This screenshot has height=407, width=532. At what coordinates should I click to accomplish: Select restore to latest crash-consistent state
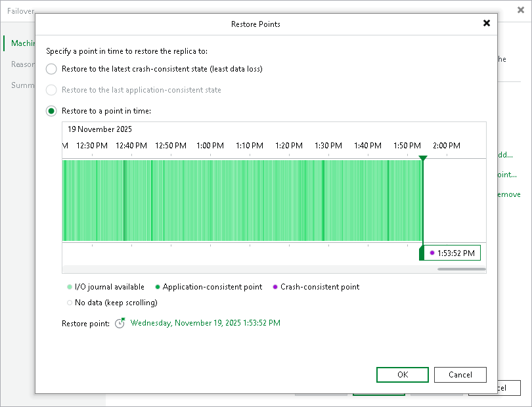coord(51,69)
